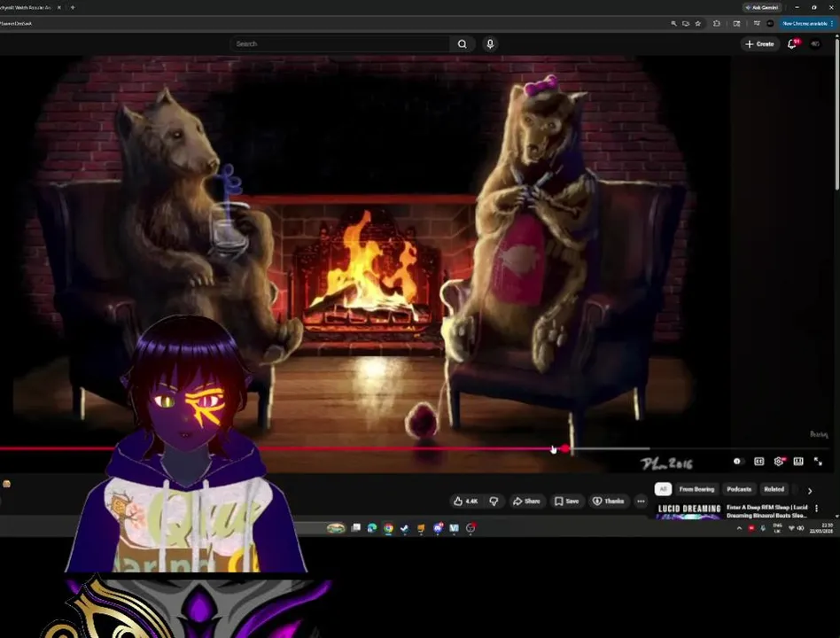Viewport: 840px width, 638px height.
Task: Select the Related filter chip
Action: [774, 489]
